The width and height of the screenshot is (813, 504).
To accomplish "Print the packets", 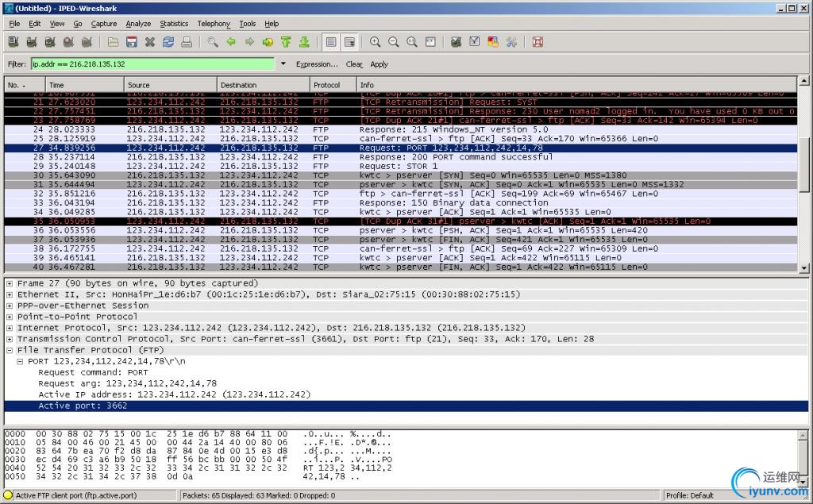I will pos(187,42).
